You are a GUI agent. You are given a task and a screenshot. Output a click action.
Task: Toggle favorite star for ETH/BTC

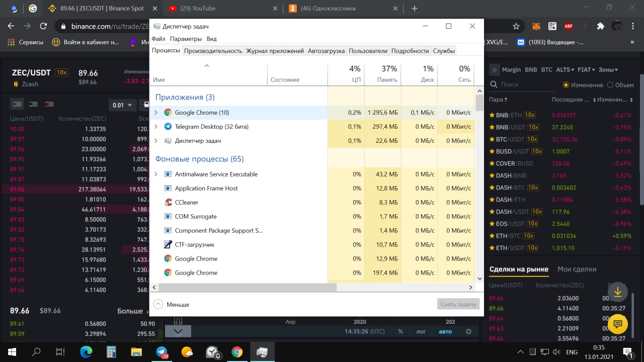[x=492, y=236]
